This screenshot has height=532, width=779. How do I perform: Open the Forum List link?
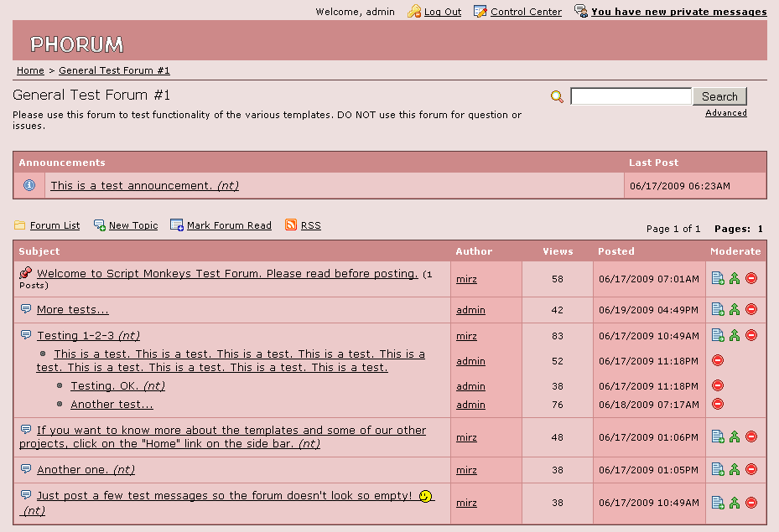coord(55,226)
